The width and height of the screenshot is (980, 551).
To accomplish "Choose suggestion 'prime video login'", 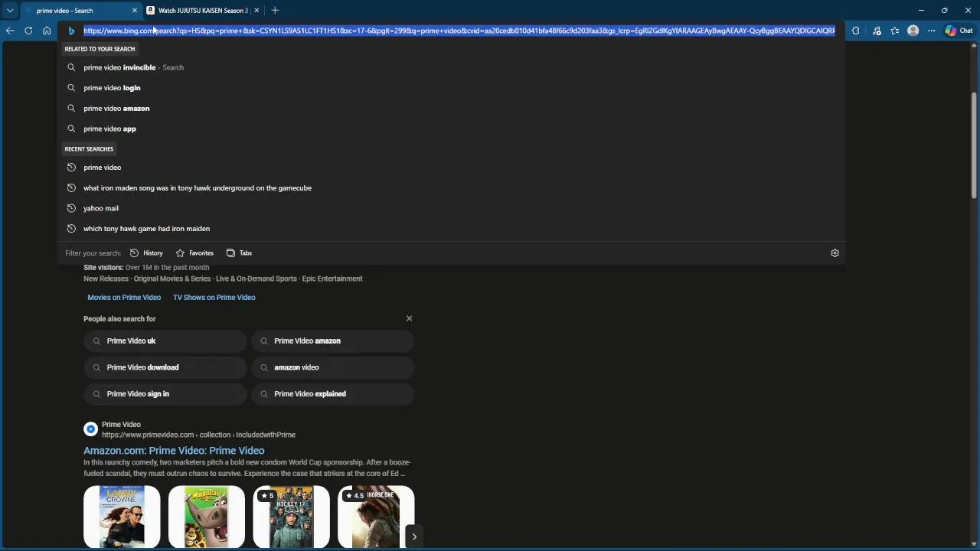I will [x=452, y=88].
